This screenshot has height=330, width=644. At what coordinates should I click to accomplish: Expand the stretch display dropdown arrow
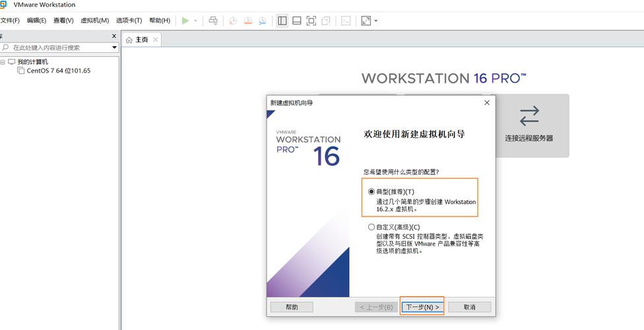click(x=376, y=20)
